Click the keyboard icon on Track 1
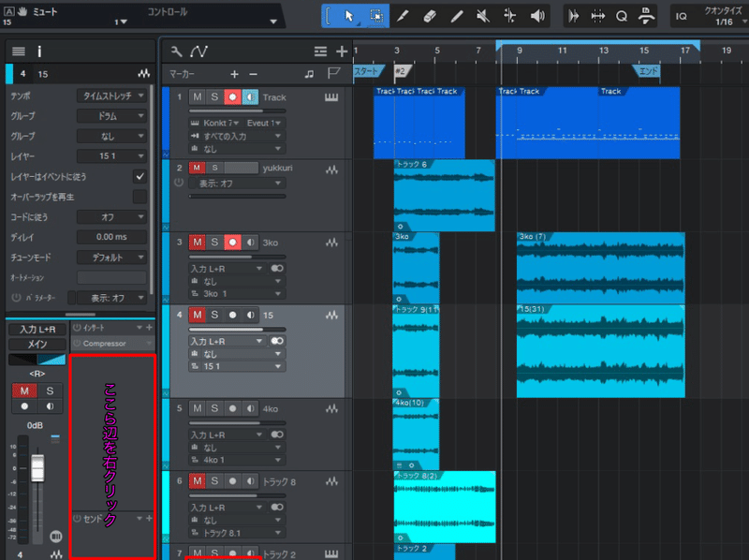This screenshot has width=749, height=560. coord(331,97)
